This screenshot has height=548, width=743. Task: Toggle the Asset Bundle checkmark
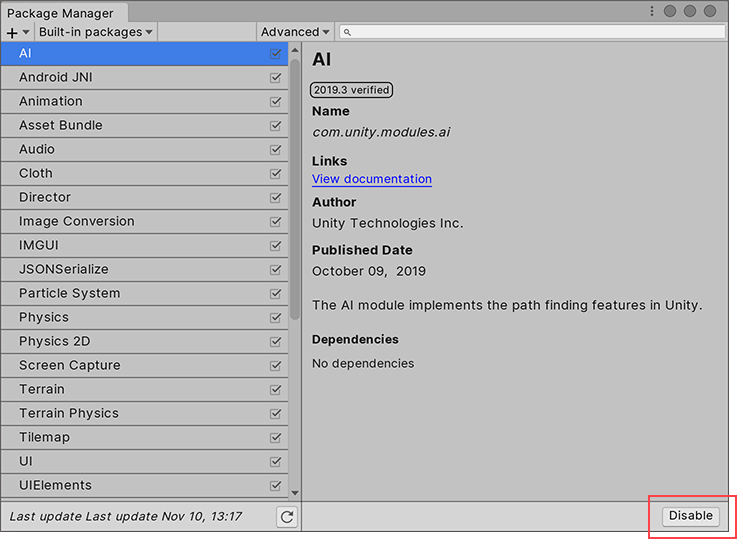(x=275, y=126)
